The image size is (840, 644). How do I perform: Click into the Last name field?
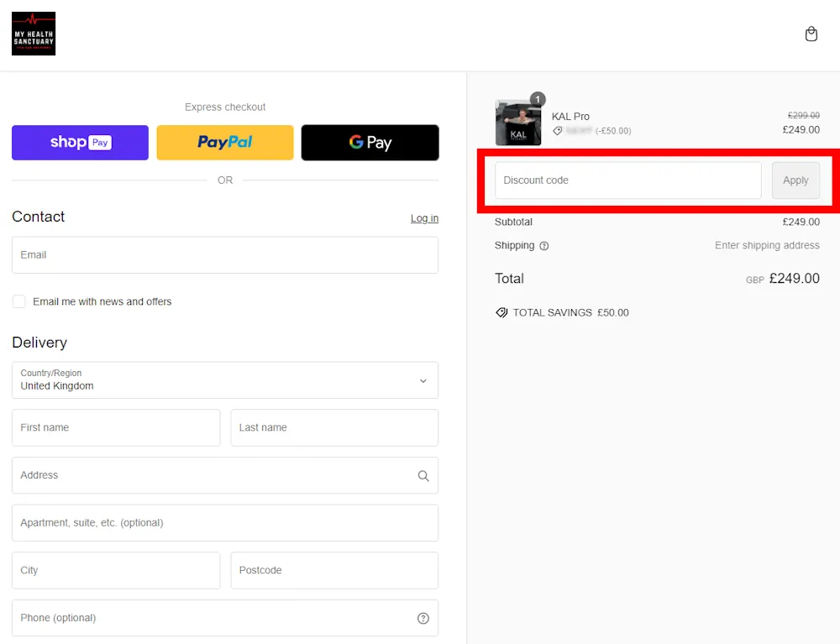click(334, 427)
